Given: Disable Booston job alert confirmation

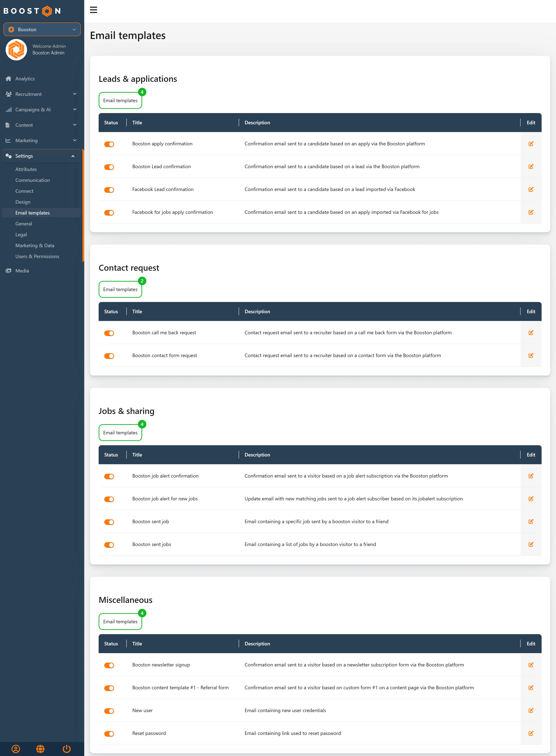Looking at the screenshot, I should coord(109,477).
